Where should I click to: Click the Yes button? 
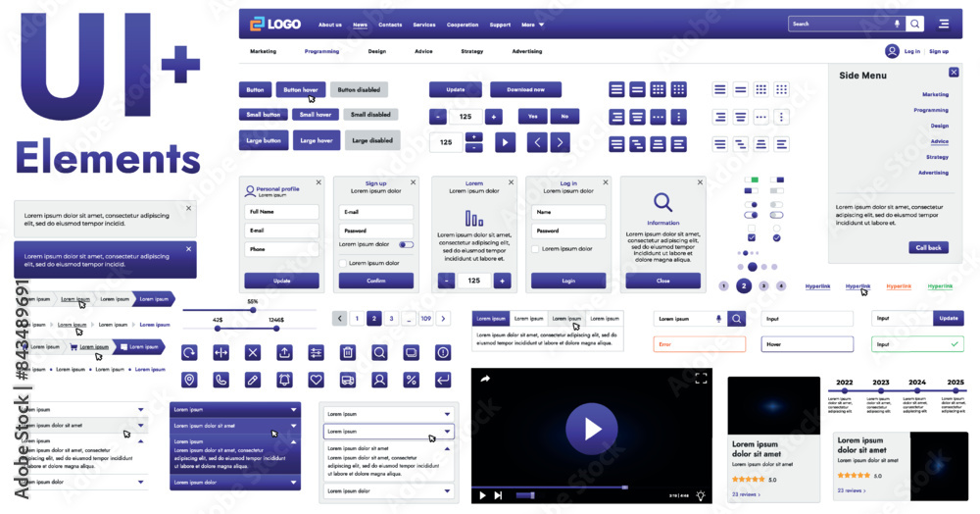[532, 117]
